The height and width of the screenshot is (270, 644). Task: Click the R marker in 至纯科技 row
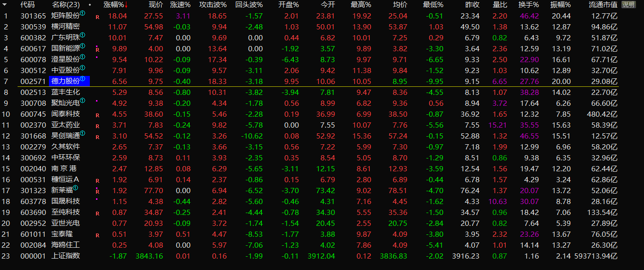(97, 213)
